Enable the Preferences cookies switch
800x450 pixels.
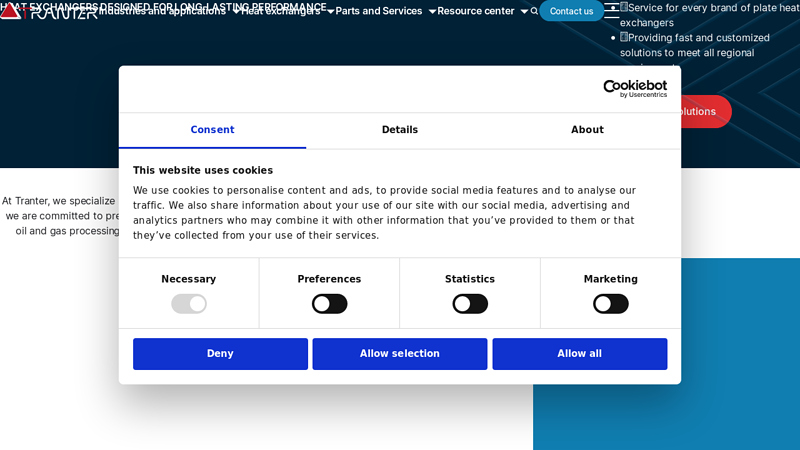pos(329,304)
